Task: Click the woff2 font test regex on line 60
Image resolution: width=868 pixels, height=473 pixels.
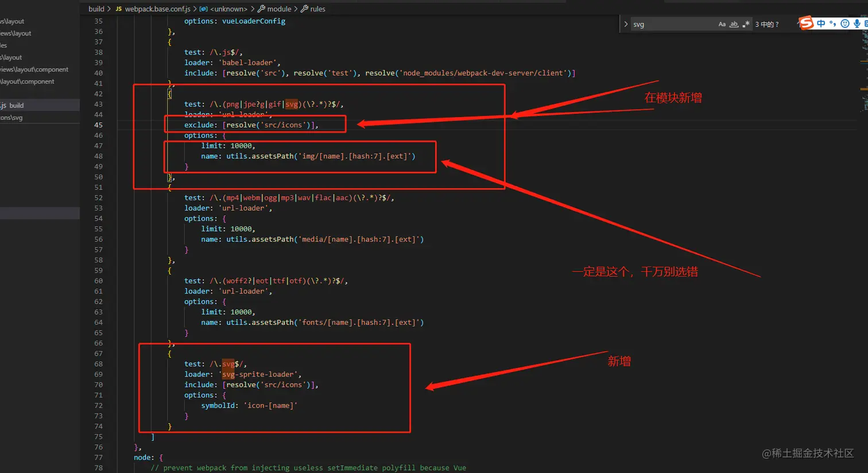Action: [278, 281]
